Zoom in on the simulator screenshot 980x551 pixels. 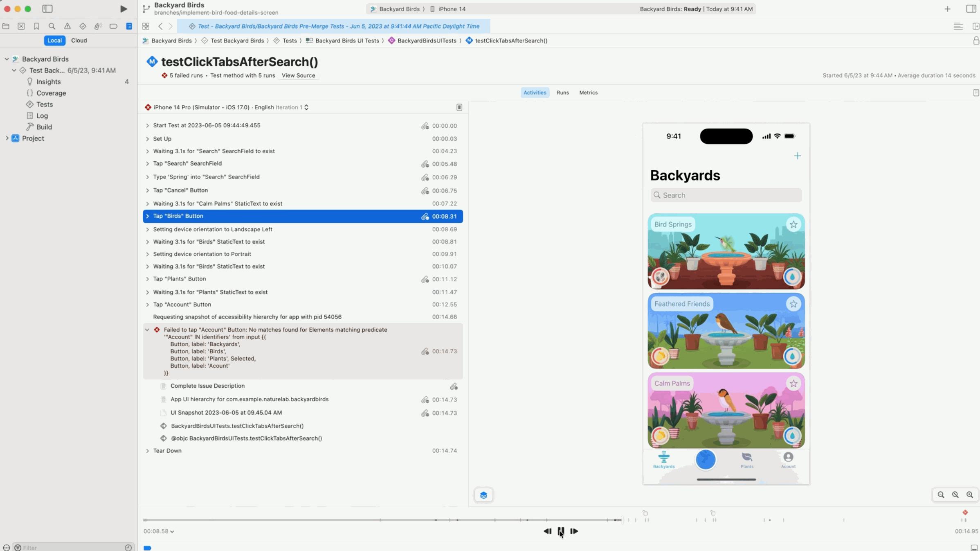(970, 495)
